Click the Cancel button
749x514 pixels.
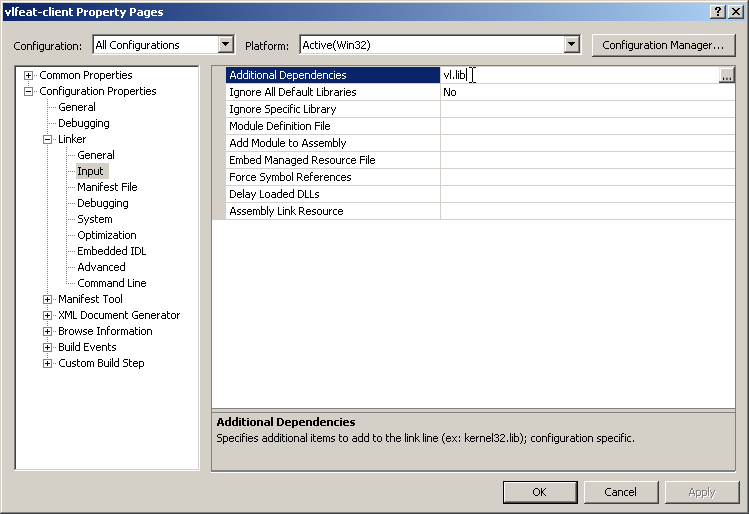[x=620, y=491]
